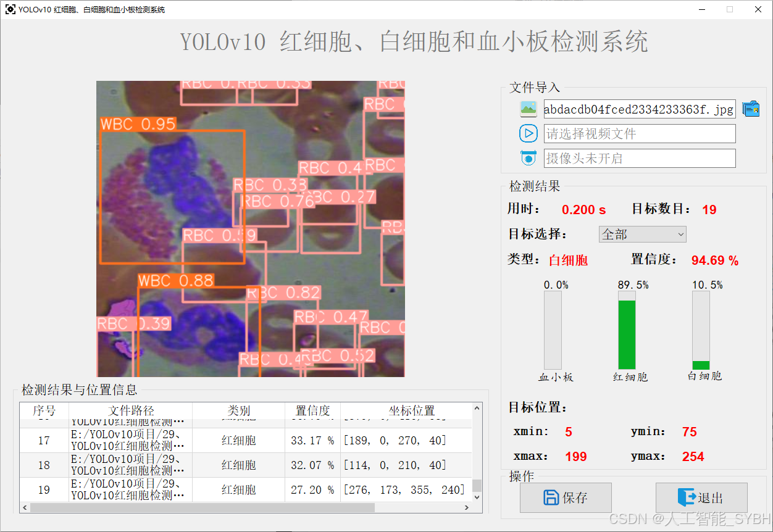Open the folder browse icon beside filename
The image size is (773, 532).
(x=751, y=109)
